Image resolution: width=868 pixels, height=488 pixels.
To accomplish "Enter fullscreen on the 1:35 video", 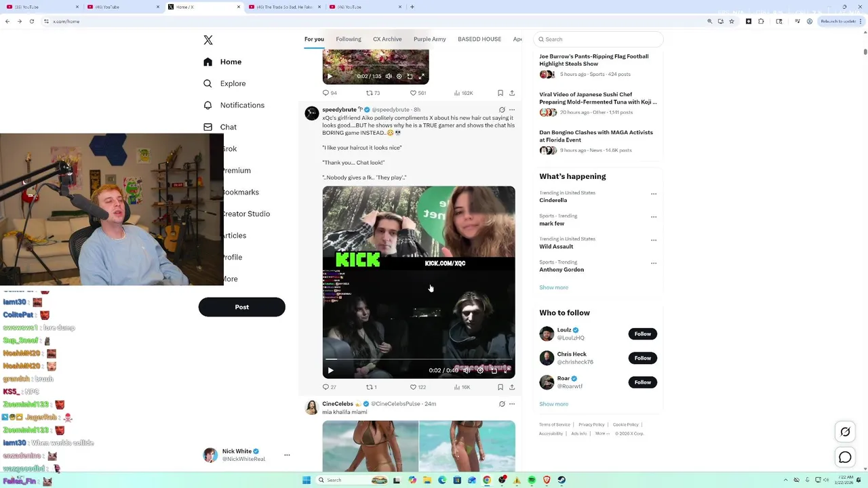I will tap(421, 77).
